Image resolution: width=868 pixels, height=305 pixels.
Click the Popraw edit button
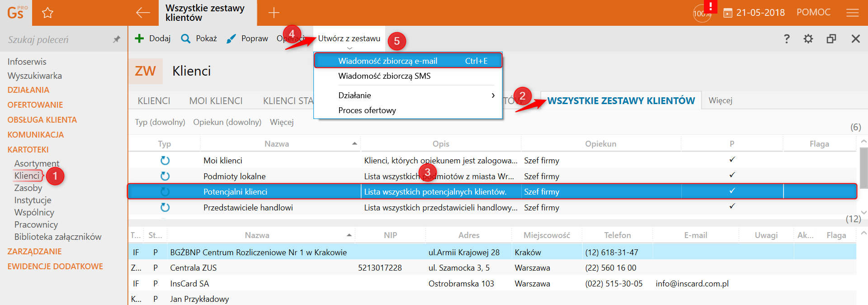click(x=247, y=38)
